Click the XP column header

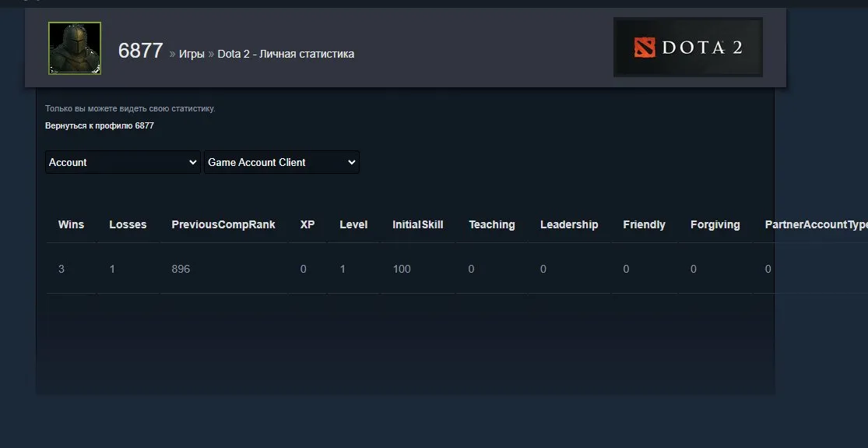(307, 225)
